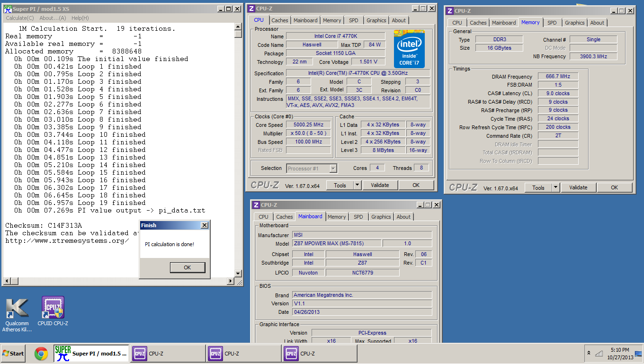Click the Z87 MPOWER MAX model field
This screenshot has width=644, height=364.
336,244
